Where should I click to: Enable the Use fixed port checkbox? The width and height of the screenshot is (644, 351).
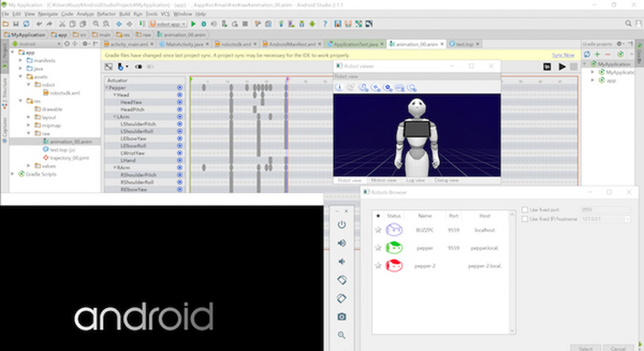[525, 210]
